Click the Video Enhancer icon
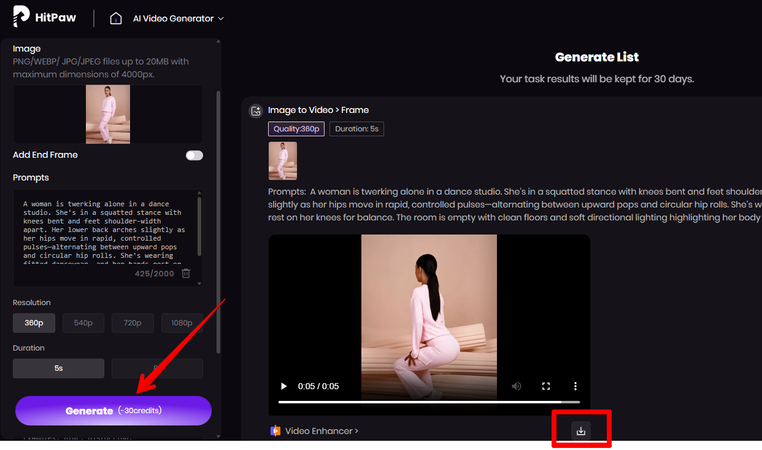This screenshot has width=762, height=450. coord(276,431)
